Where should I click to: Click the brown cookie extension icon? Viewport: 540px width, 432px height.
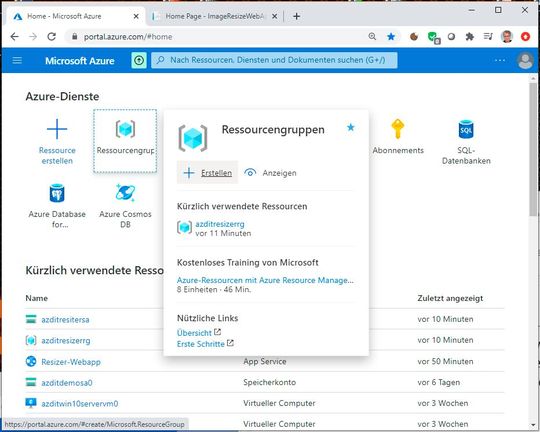point(414,37)
